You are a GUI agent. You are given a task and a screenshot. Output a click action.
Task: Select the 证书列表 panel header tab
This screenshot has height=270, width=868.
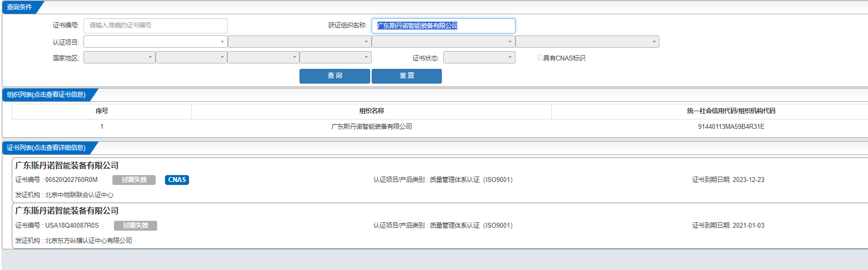point(46,148)
